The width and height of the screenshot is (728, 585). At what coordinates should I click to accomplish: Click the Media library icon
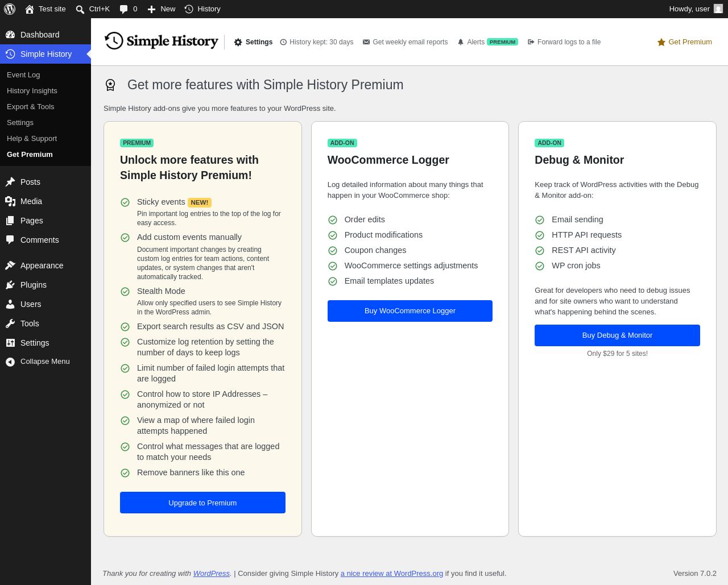(10, 201)
